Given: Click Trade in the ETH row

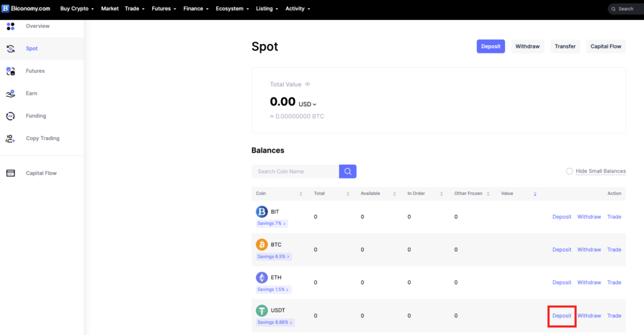Looking at the screenshot, I should (614, 282).
